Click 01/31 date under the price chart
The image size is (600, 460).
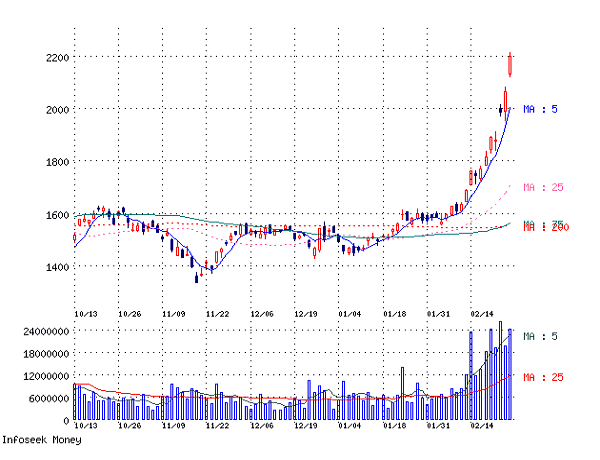439,314
